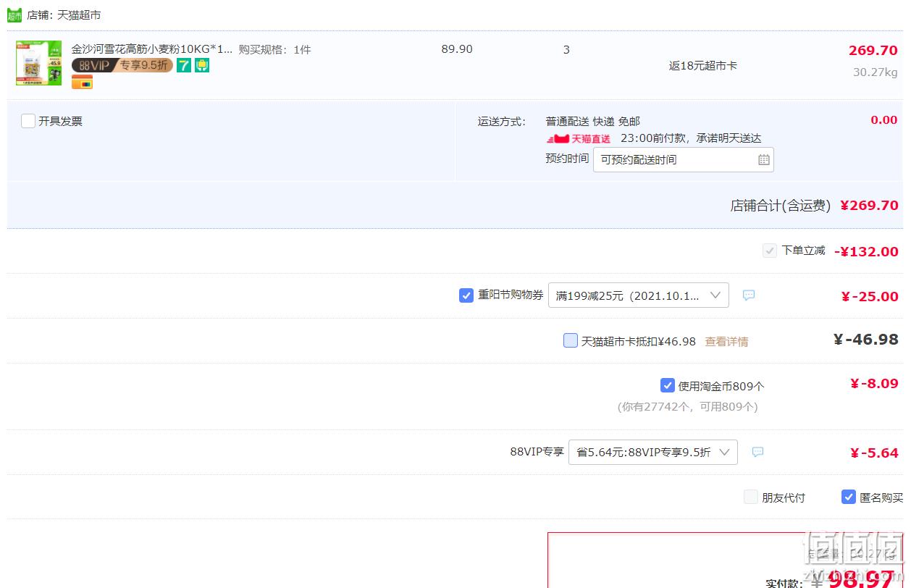
Task: Click the unit price 89.90
Action: [x=457, y=49]
